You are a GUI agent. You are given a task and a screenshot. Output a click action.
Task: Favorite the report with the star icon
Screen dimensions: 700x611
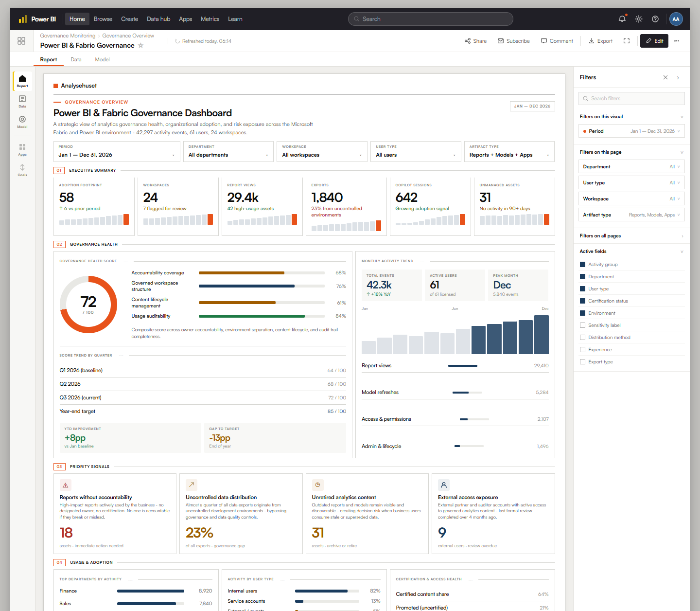[x=140, y=45]
